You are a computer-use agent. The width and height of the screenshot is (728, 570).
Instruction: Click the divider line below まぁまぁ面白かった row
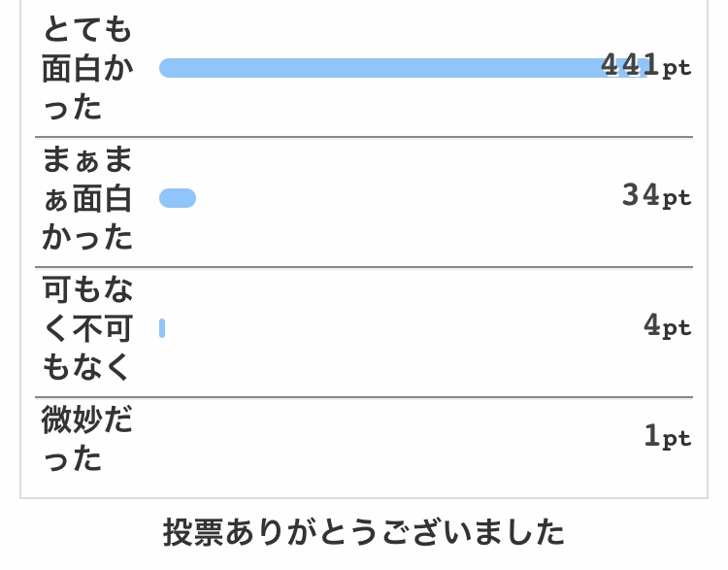[364, 267]
